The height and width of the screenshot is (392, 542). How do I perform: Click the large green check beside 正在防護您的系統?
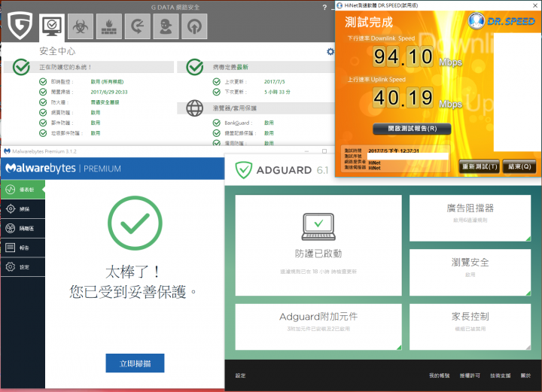pyautogui.click(x=21, y=67)
